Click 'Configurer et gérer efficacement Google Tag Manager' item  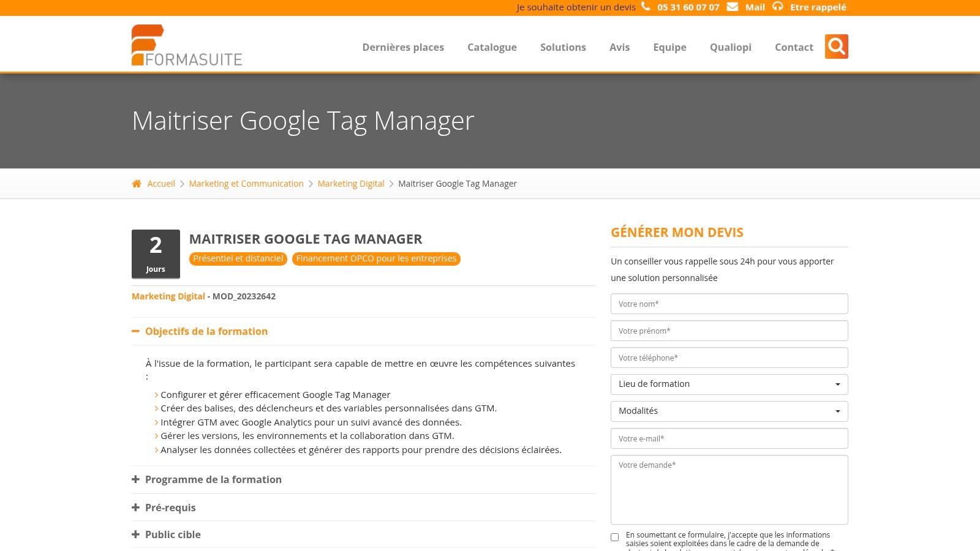275,395
